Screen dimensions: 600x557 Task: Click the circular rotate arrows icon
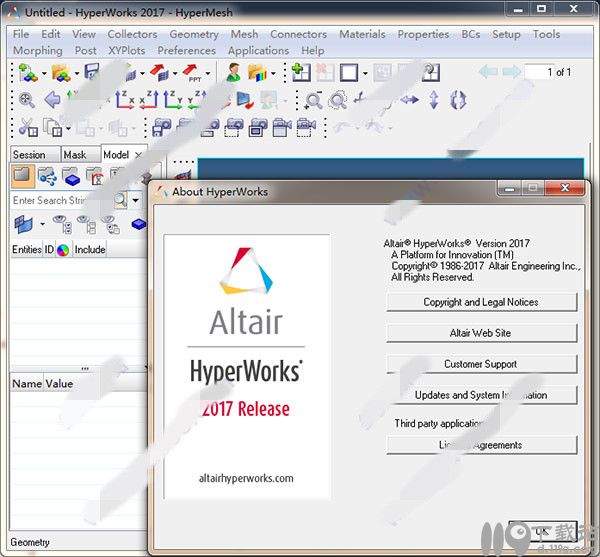click(x=458, y=100)
